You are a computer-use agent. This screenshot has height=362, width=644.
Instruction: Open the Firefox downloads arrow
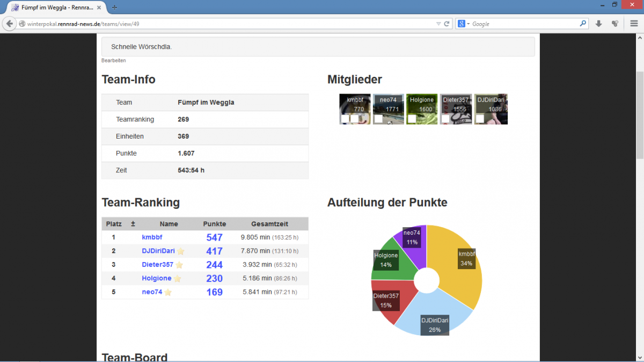tap(599, 24)
